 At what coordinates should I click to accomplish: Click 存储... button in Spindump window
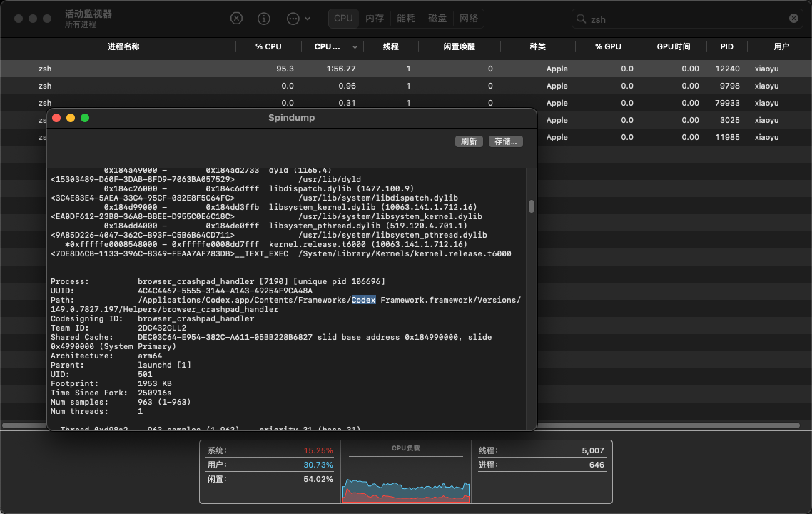(505, 141)
